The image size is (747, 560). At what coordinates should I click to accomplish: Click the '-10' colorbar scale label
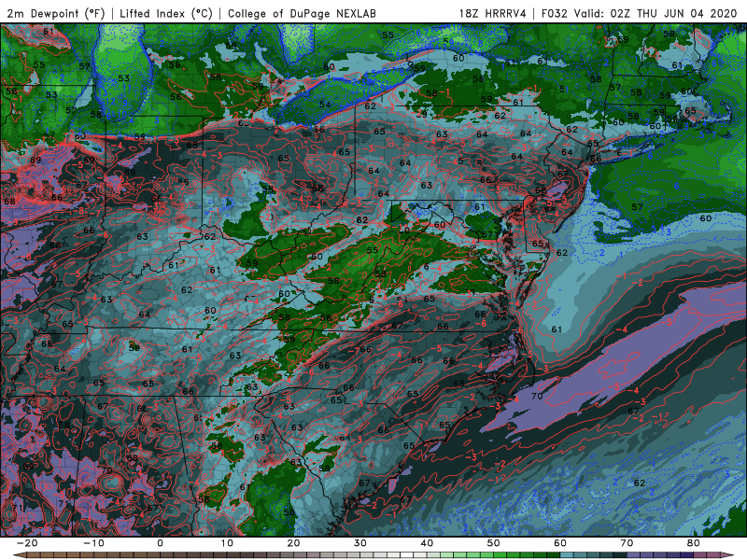pos(94,543)
